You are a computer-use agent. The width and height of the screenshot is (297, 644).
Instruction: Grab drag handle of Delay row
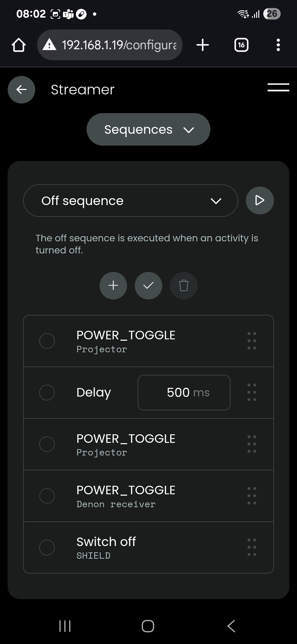tap(252, 392)
